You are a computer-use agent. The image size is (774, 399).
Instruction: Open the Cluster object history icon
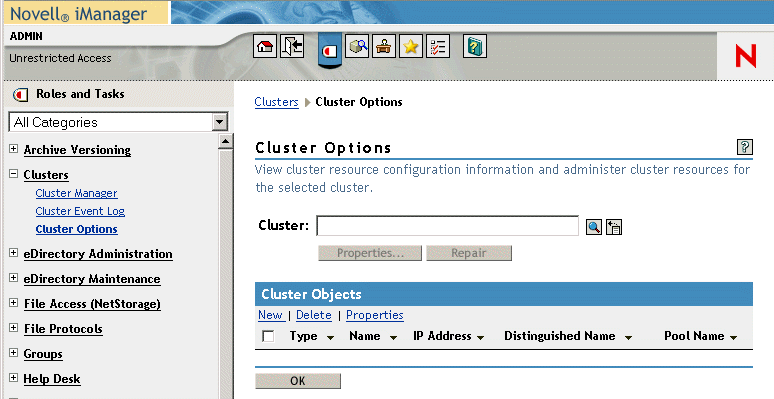tap(614, 227)
